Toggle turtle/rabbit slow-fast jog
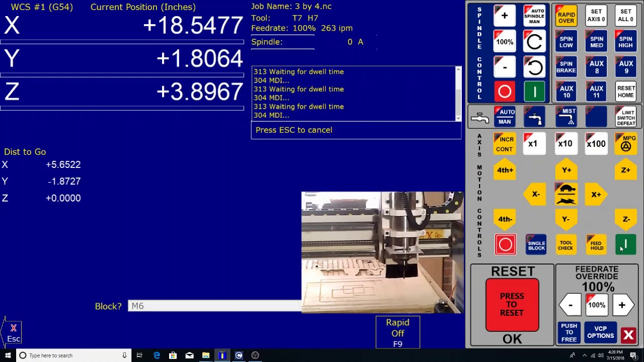Image resolution: width=644 pixels, height=362 pixels. coord(566,194)
